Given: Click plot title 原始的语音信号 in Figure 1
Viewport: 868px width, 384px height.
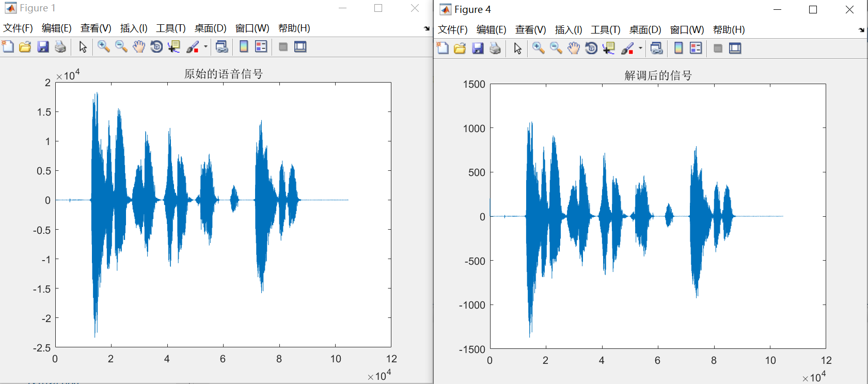Looking at the screenshot, I should point(224,74).
